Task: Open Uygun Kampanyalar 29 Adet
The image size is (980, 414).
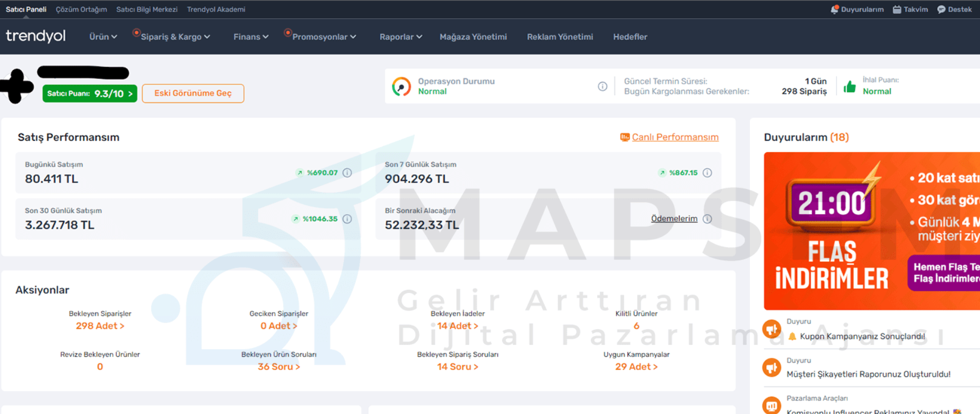Action: coord(636,367)
